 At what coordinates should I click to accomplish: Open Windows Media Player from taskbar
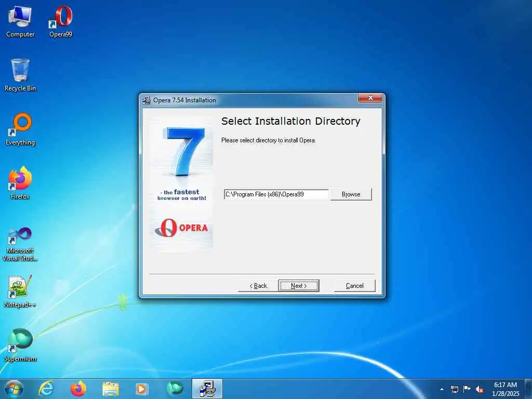point(141,389)
